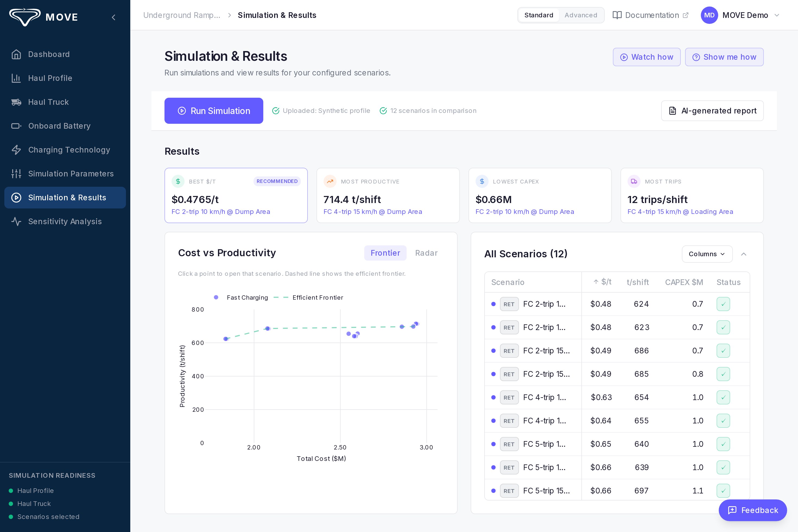The height and width of the screenshot is (532, 798).
Task: Select the Frontier chart tab
Action: (x=385, y=253)
